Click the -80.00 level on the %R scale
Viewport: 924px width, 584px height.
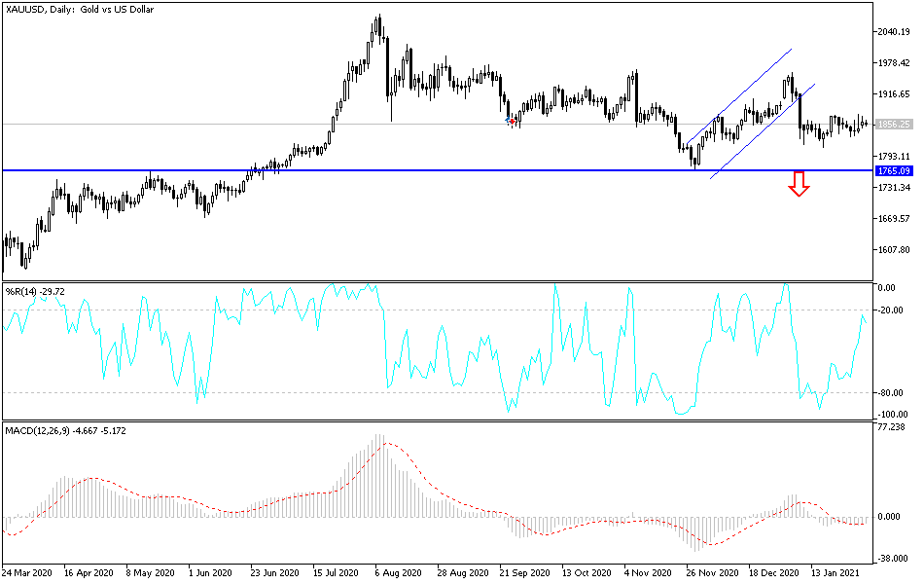[890, 393]
